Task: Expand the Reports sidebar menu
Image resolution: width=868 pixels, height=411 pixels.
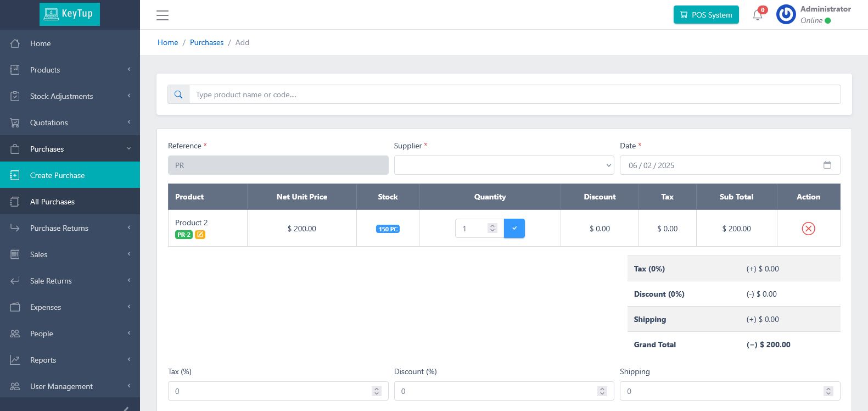Action: click(x=70, y=360)
